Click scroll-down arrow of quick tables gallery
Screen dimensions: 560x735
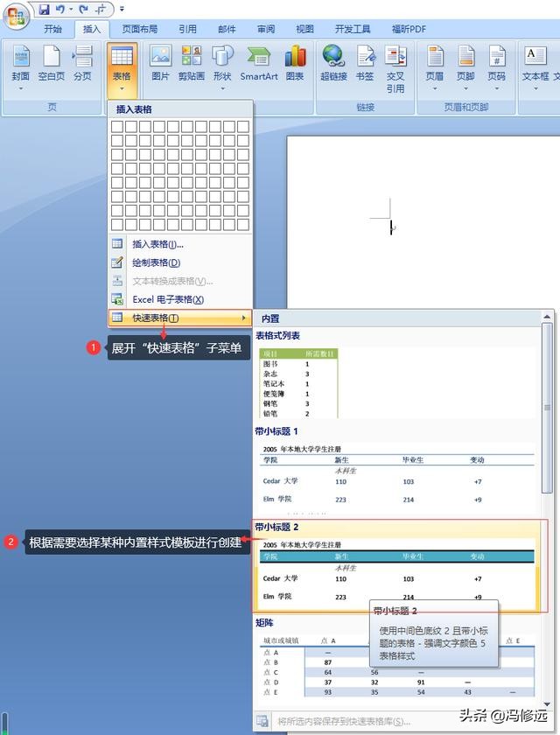tap(547, 704)
